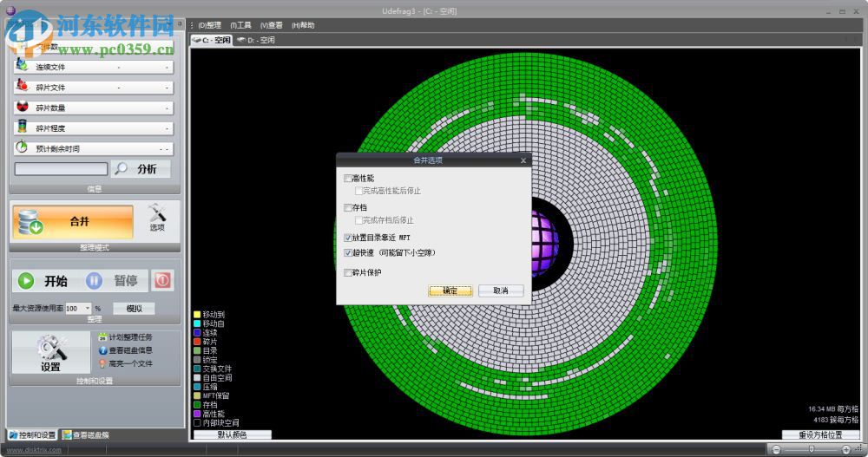Toggle 完成存档后停止 checkbox
The width and height of the screenshot is (868, 457).
click(x=358, y=220)
